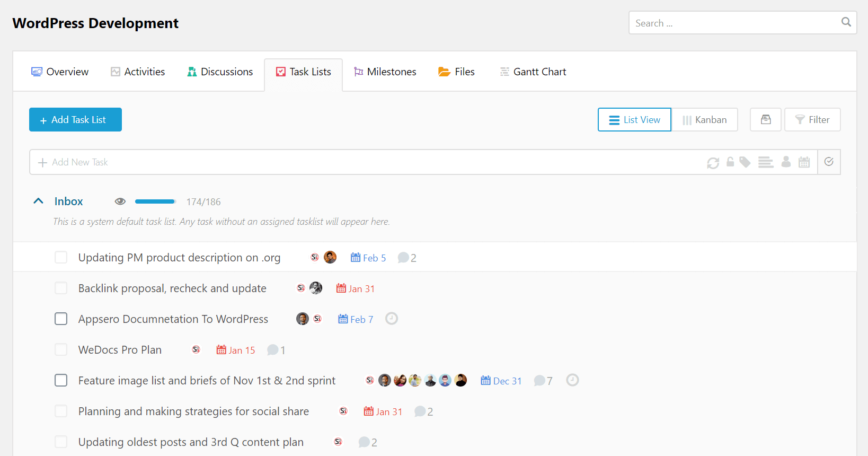
Task: Click the recurring task refresh icon
Action: click(713, 163)
